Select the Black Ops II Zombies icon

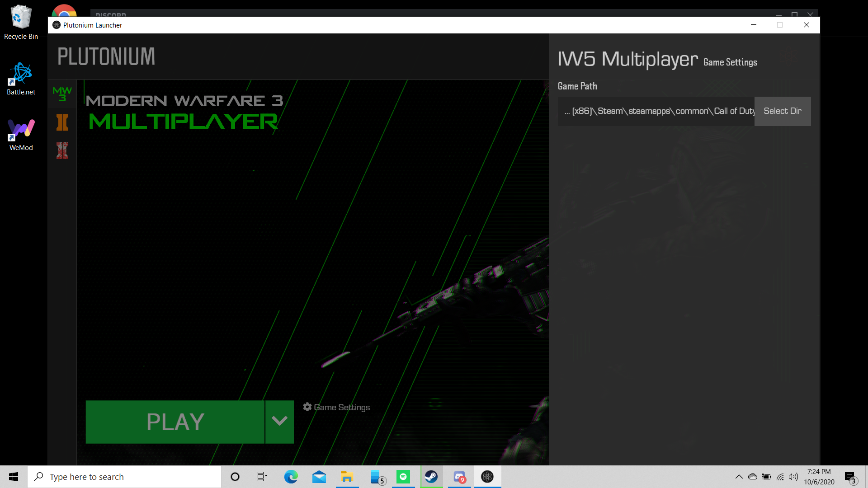[x=62, y=150]
